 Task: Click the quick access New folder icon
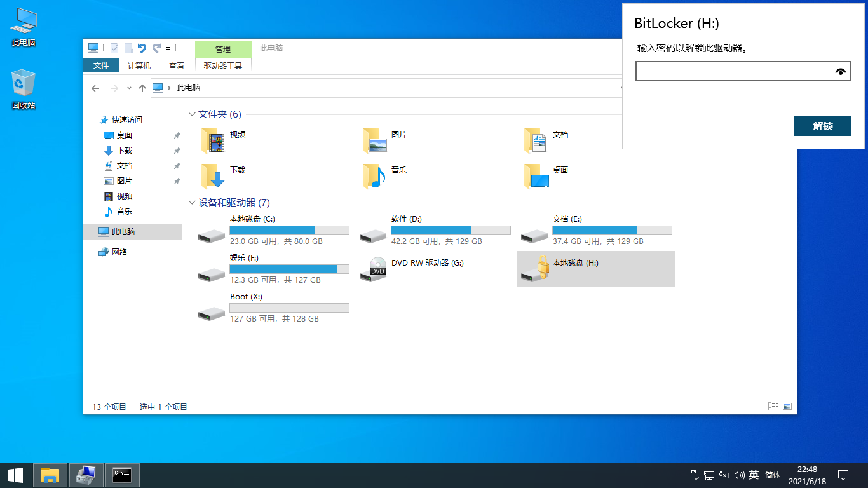tap(128, 48)
